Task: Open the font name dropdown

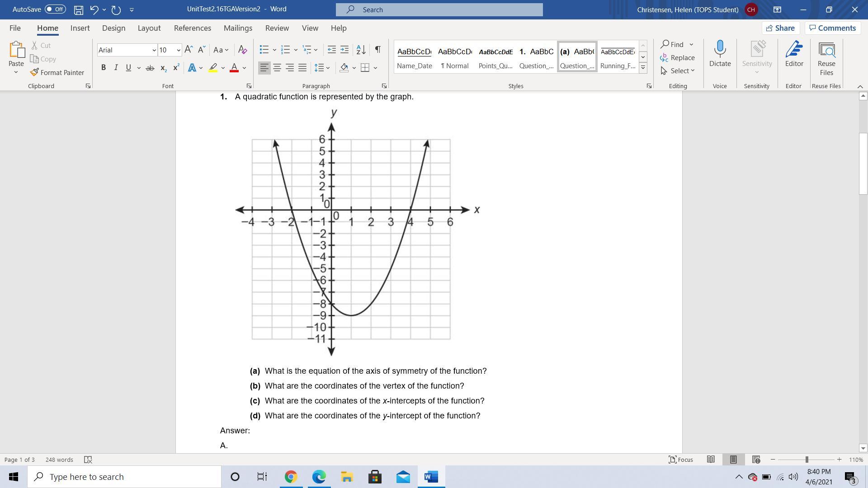Action: click(154, 50)
